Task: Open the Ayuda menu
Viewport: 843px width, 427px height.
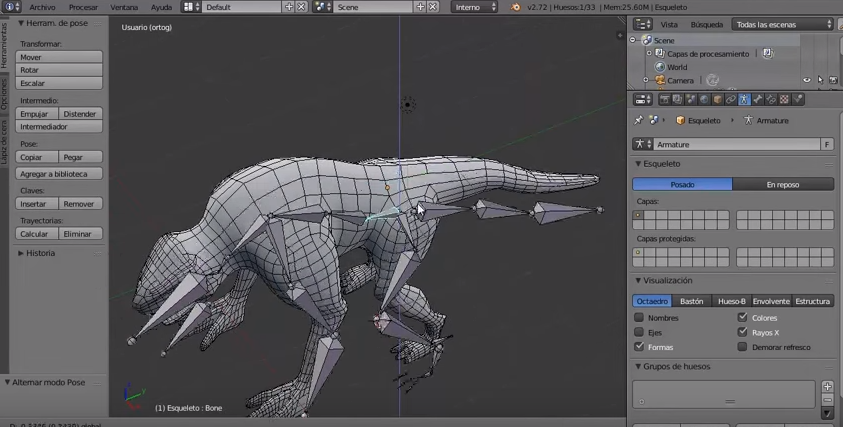Action: 161,7
